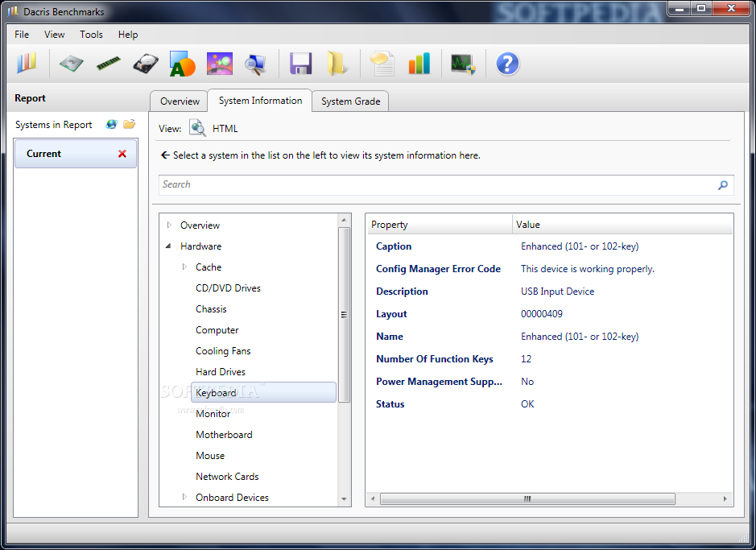The image size is (756, 550).
Task: Expand the Cache tree node arrow
Action: pyautogui.click(x=184, y=267)
